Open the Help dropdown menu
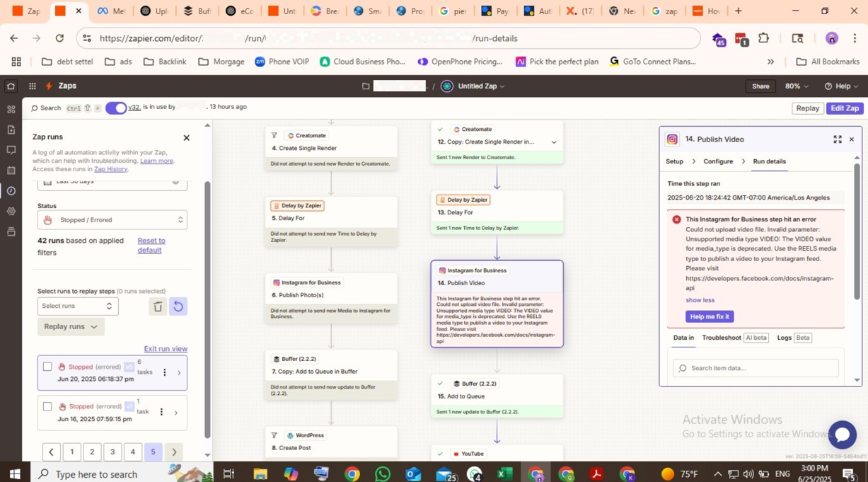 point(841,86)
